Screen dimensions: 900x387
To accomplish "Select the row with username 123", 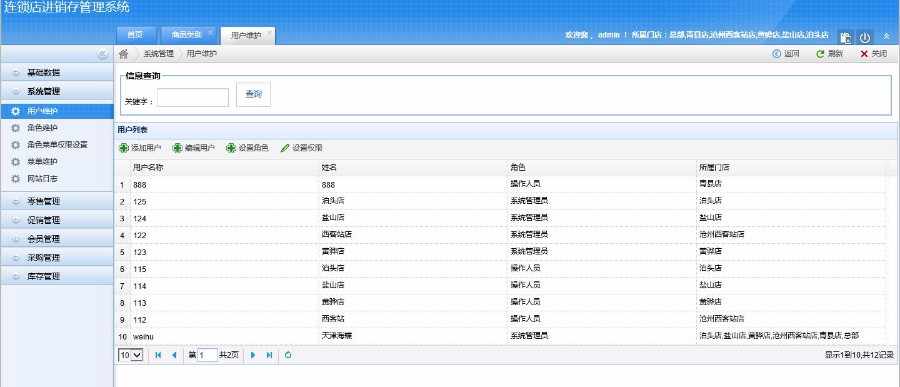I will [500, 251].
